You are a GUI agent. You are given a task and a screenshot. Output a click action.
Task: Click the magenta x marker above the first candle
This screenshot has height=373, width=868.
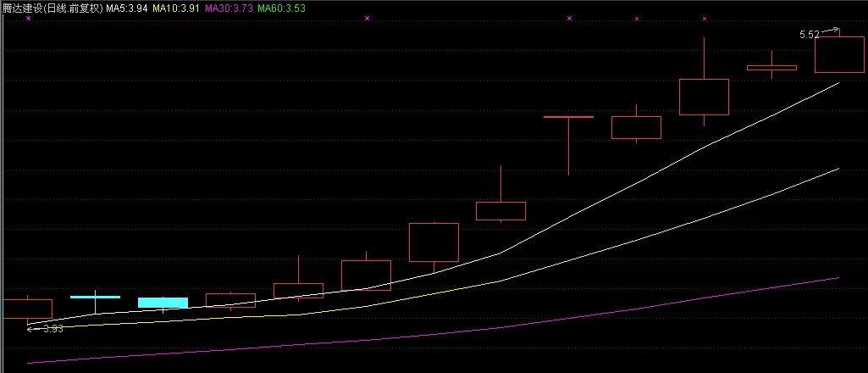click(x=28, y=19)
